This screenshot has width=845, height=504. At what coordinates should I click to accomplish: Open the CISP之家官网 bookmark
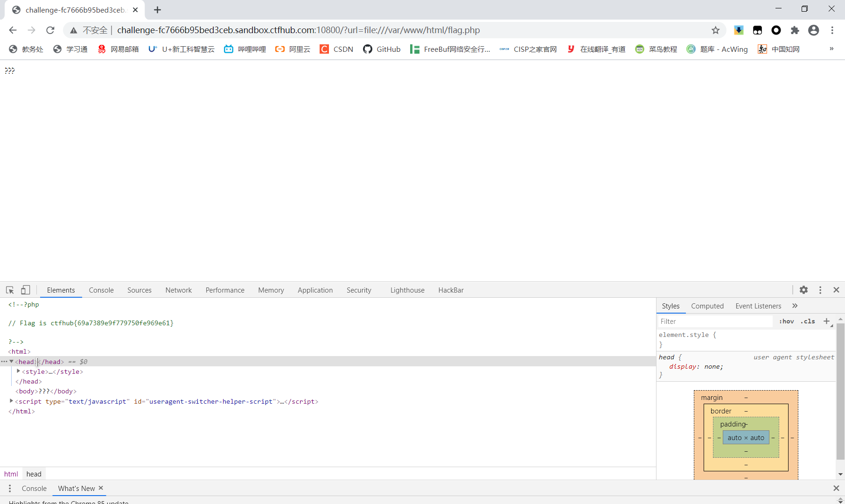(528, 49)
